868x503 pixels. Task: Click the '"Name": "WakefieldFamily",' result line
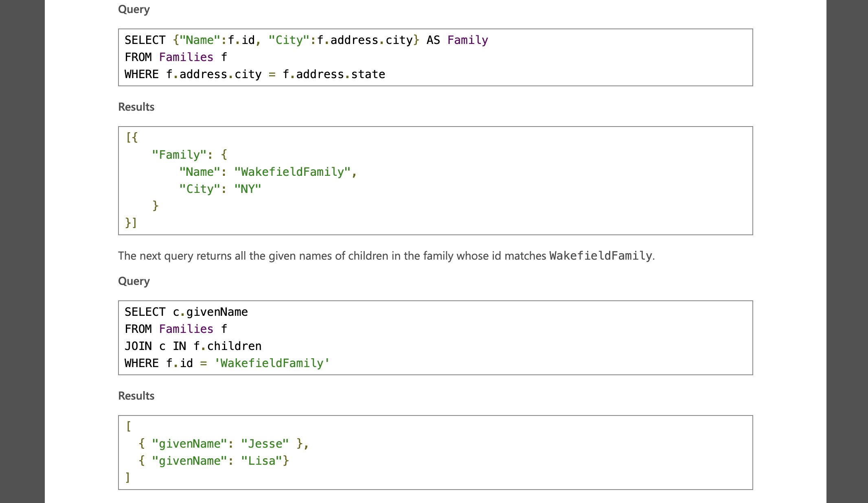click(268, 172)
